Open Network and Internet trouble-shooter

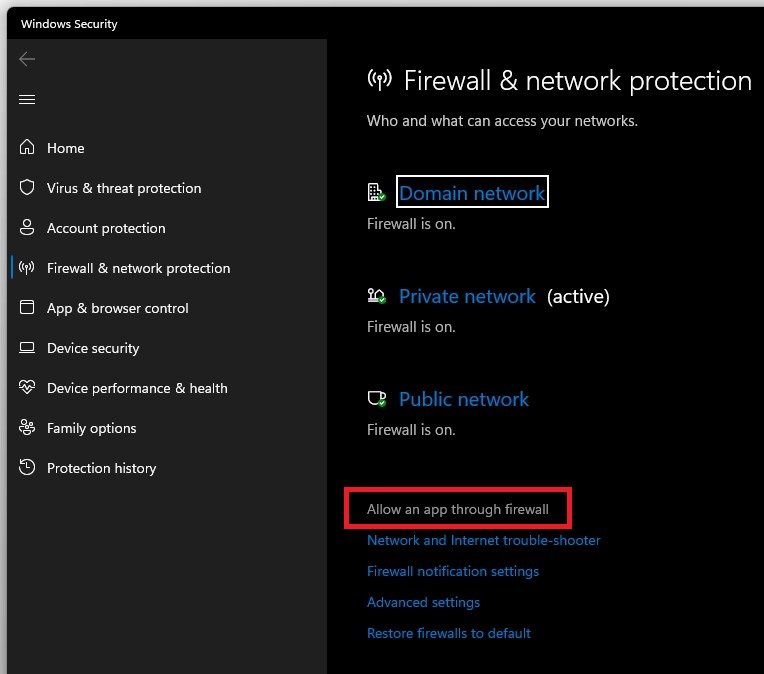(483, 540)
